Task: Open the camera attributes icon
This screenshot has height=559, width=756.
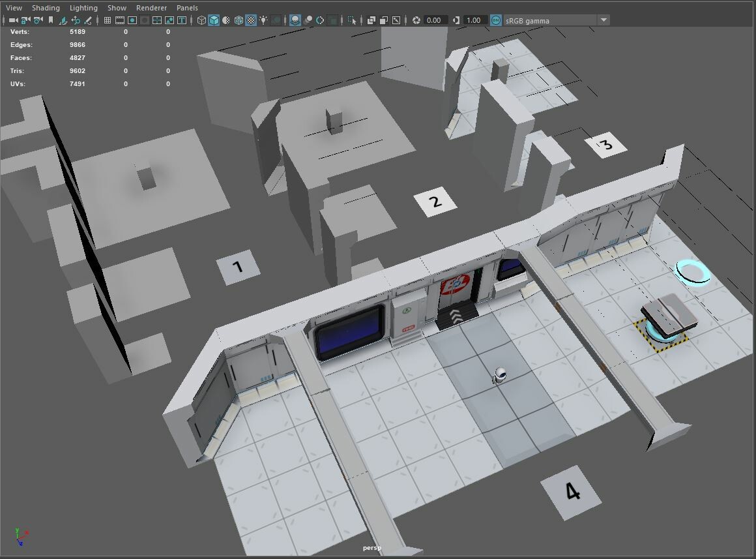Action: coord(36,20)
